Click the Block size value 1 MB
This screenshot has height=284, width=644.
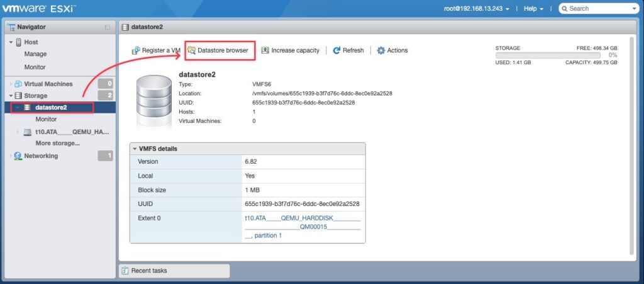252,190
